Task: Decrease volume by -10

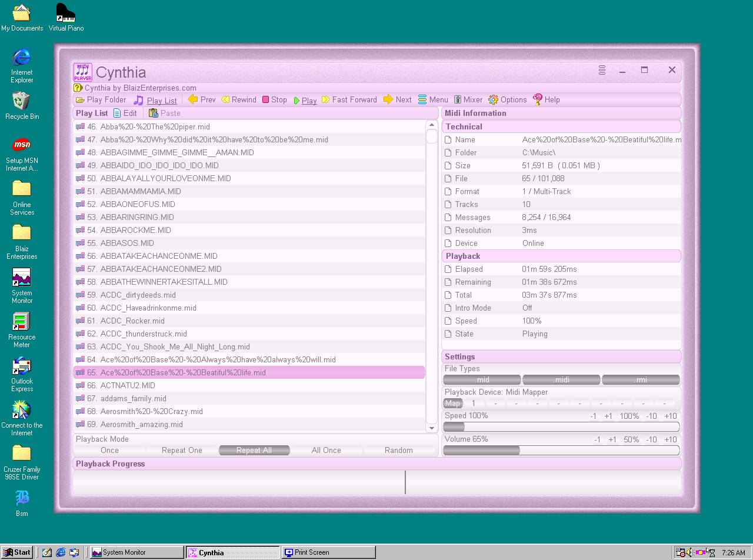Action: click(651, 440)
